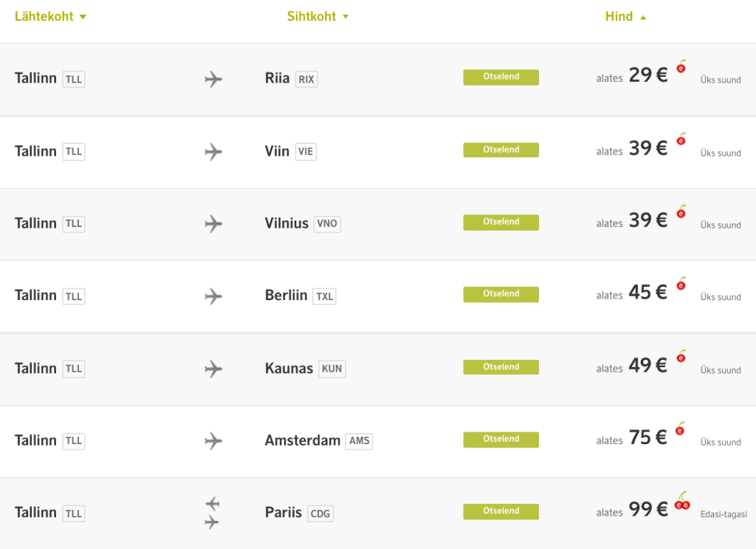Click the CDG airport code tag
The width and height of the screenshot is (756, 549).
click(x=320, y=514)
